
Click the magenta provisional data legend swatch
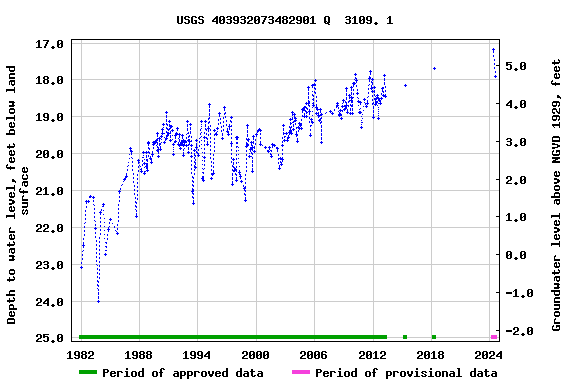301,372
